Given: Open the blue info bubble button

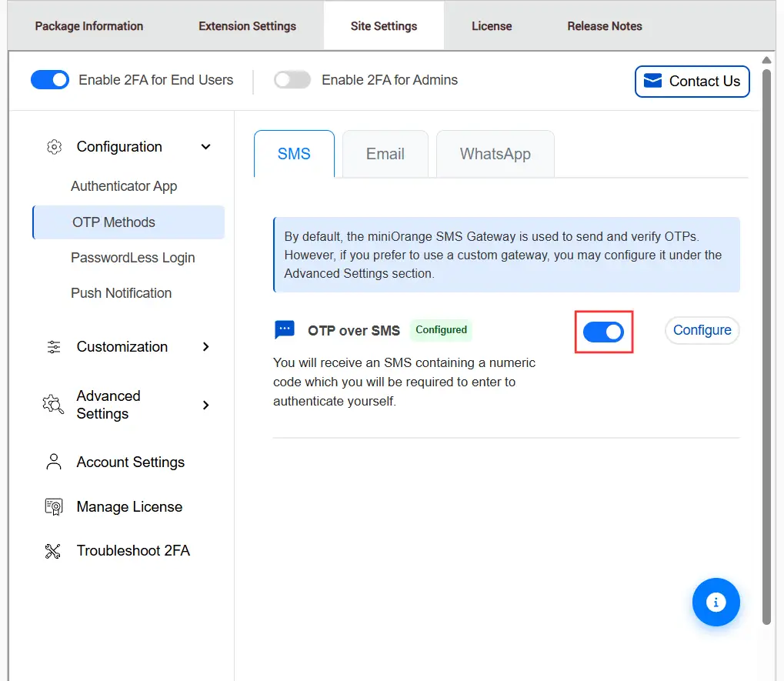Looking at the screenshot, I should click(x=716, y=603).
